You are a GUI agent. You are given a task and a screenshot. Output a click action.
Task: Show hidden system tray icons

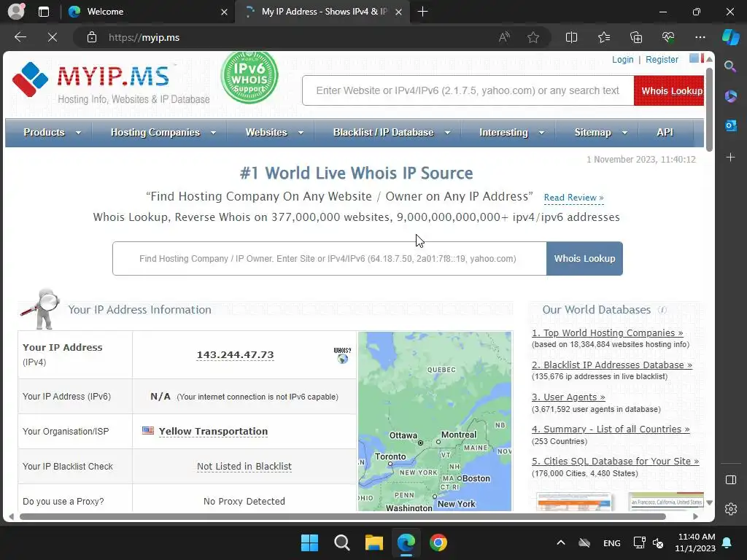coord(561,542)
